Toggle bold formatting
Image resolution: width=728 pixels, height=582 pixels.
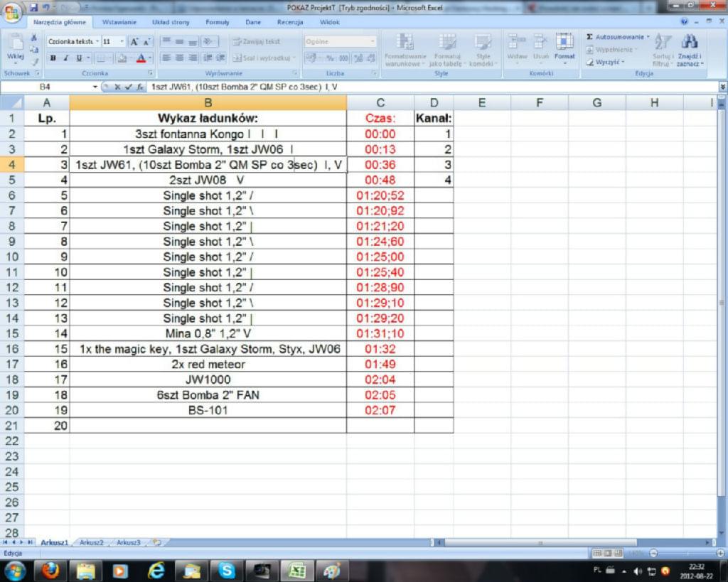[x=53, y=58]
